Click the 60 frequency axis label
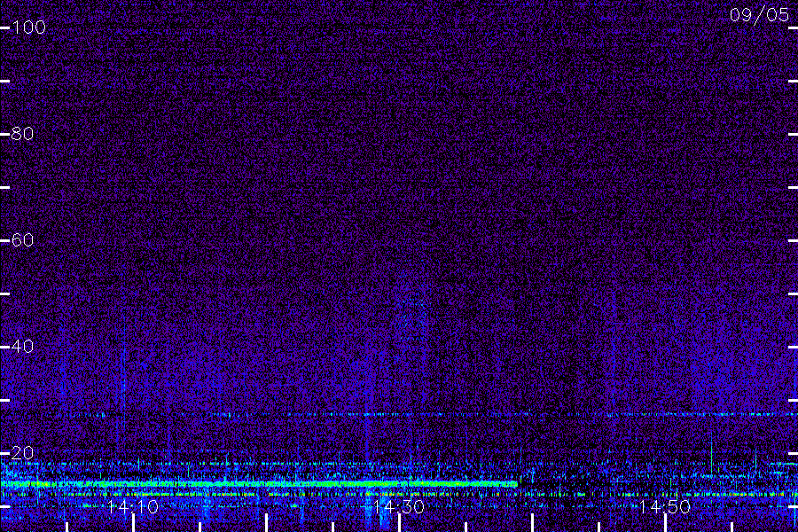The image size is (798, 532). tap(22, 240)
